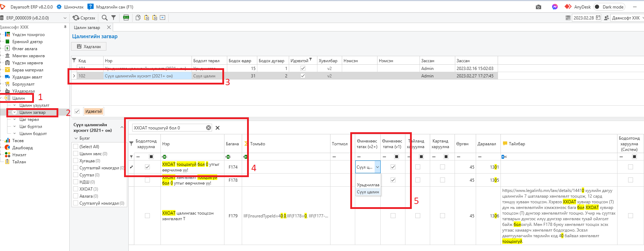The width and height of the screenshot is (644, 251).
Task: Click the copy documents toolbar icon
Action: [138, 18]
